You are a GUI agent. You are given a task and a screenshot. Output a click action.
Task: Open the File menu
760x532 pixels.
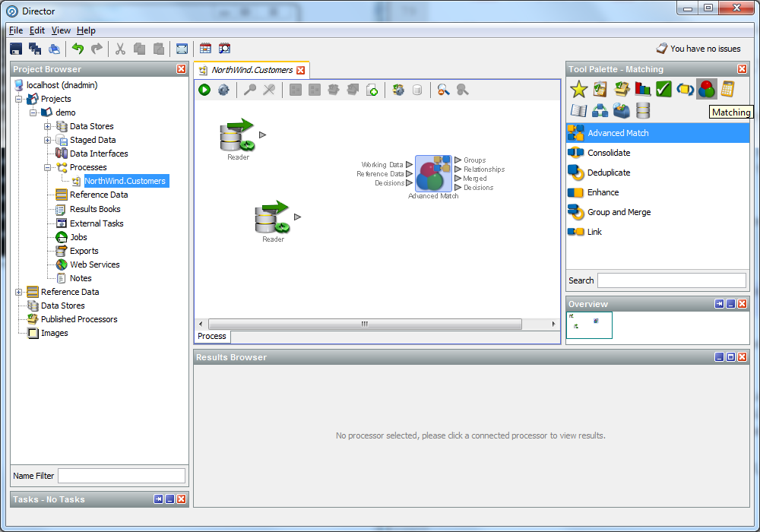click(x=16, y=30)
